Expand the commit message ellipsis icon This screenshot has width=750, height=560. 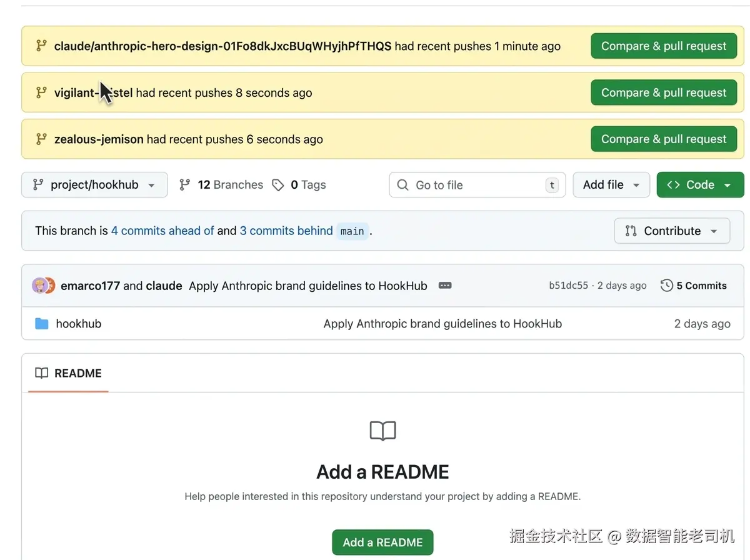[x=445, y=286]
